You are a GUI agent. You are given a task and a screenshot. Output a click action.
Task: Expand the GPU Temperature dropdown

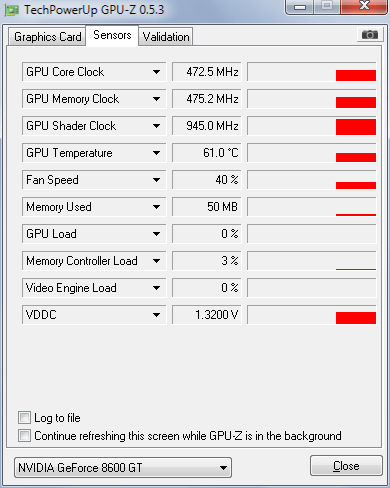point(156,153)
